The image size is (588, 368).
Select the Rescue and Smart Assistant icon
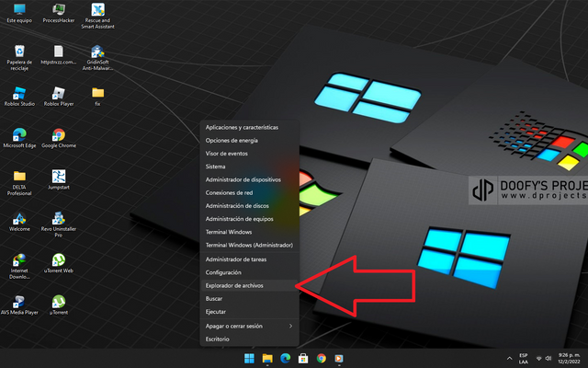(x=97, y=16)
